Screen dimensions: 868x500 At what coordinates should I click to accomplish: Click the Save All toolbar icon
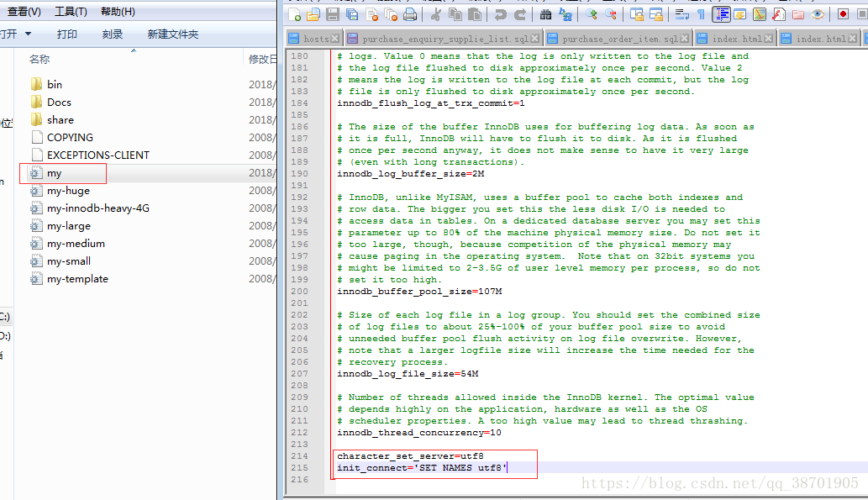coord(352,14)
